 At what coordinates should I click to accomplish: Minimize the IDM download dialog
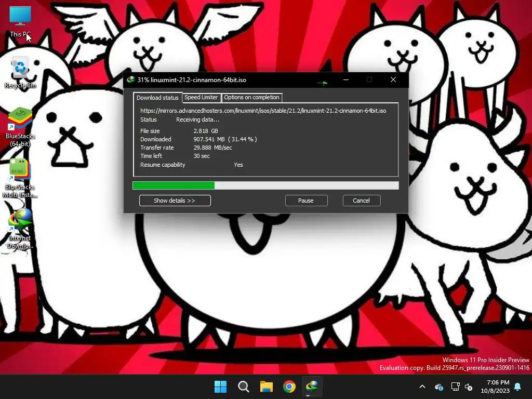pyautogui.click(x=345, y=79)
